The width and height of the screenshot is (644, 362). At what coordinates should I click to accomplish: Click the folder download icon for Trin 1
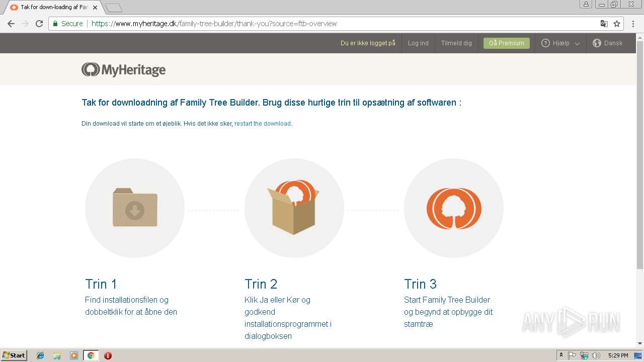point(135,208)
